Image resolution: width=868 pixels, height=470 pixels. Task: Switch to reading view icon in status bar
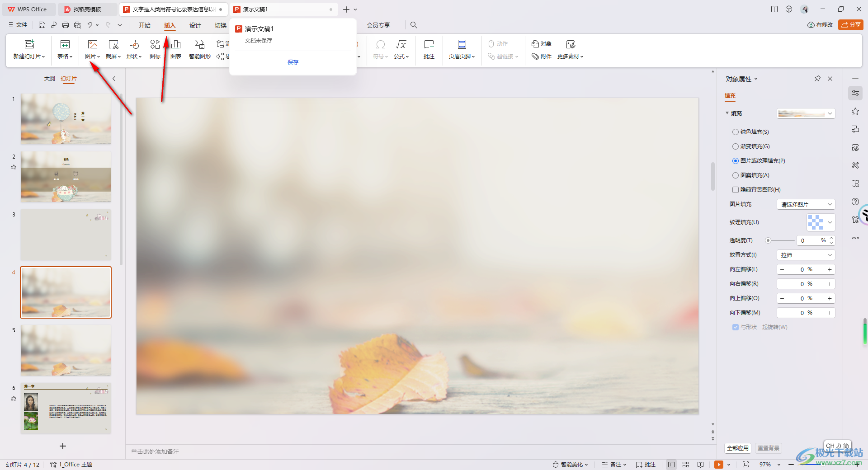pos(700,465)
